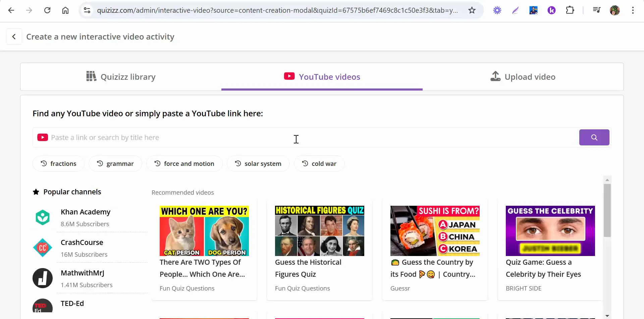Open the Chrome three-dot menu

point(633,10)
